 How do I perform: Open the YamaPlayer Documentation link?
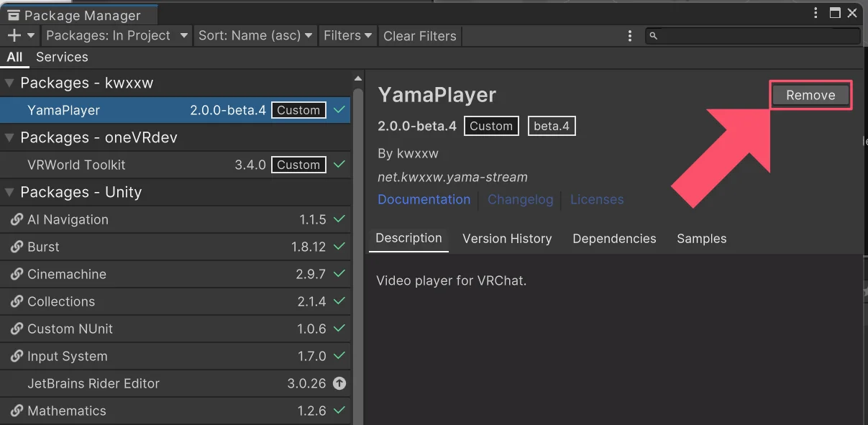click(424, 199)
